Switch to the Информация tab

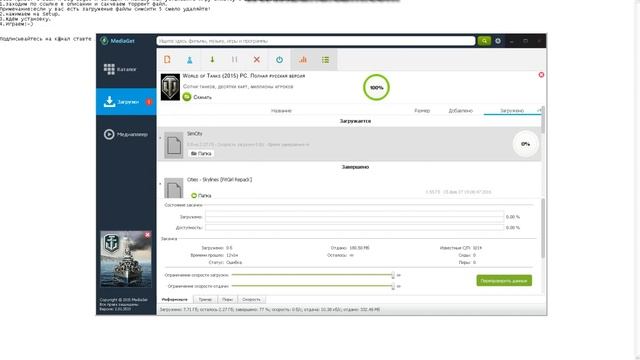[175, 300]
